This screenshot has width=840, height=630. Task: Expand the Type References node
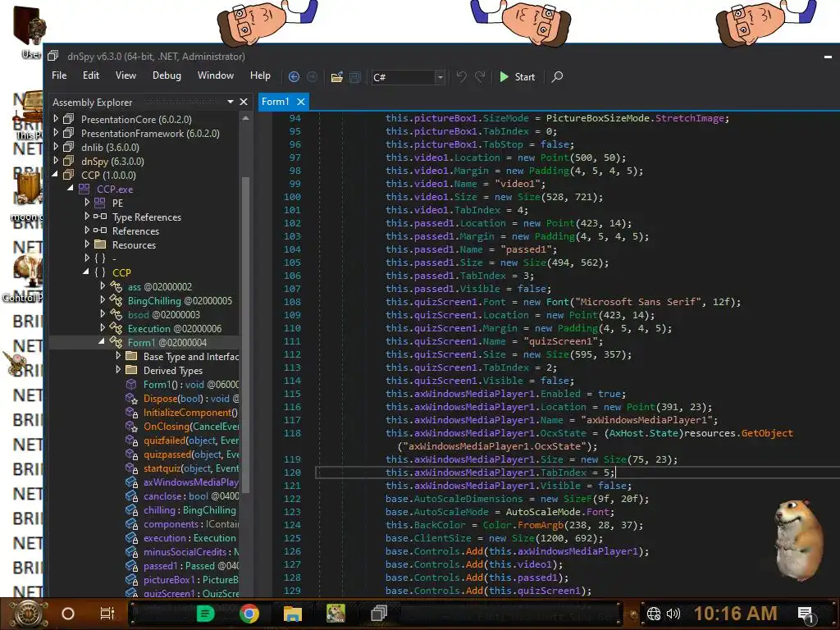click(87, 217)
